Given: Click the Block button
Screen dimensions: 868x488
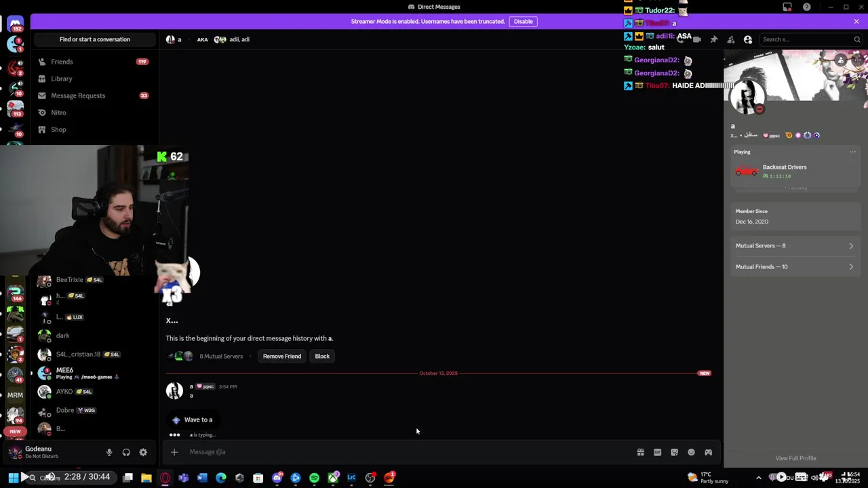Looking at the screenshot, I should tap(322, 357).
